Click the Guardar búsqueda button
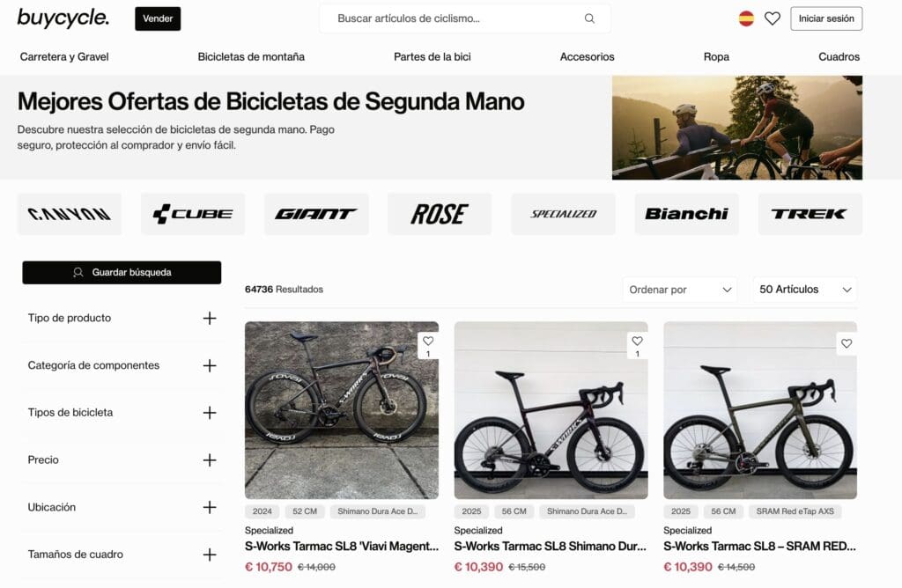The image size is (902, 588). (122, 273)
